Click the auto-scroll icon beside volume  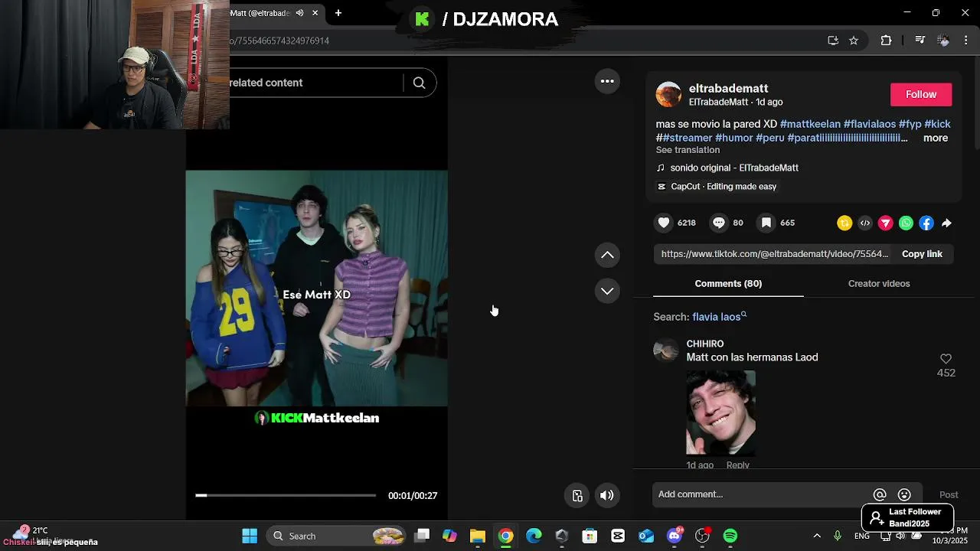coord(578,495)
